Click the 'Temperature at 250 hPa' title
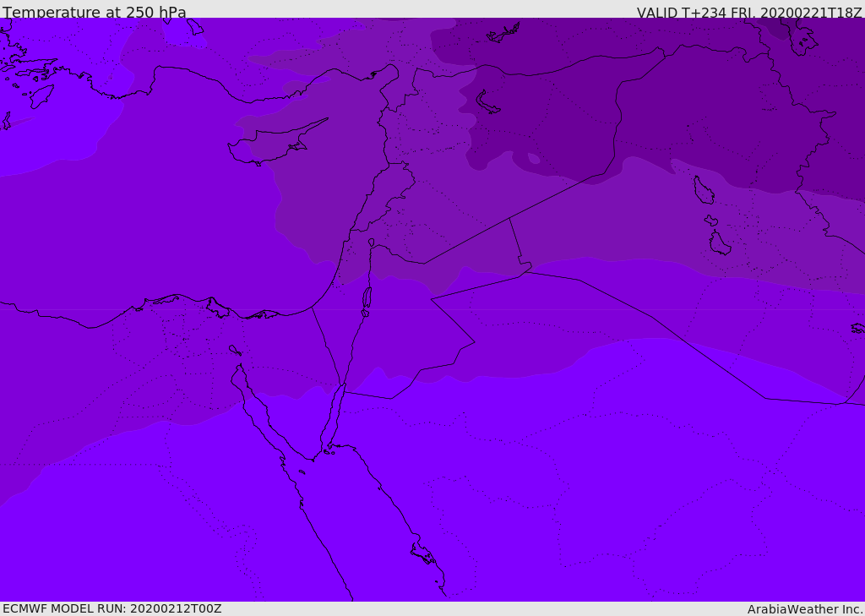This screenshot has height=616, width=865. pos(95,12)
